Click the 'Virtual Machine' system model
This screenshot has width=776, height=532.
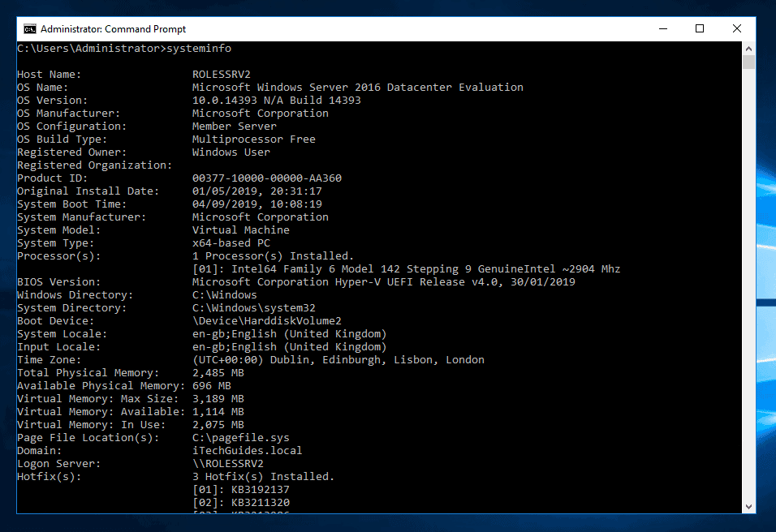240,230
